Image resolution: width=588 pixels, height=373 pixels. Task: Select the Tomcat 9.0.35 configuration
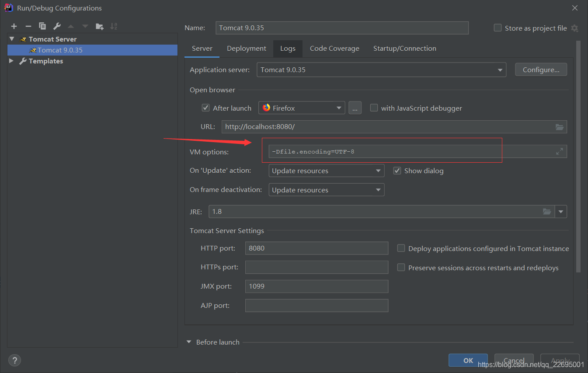[x=93, y=50]
